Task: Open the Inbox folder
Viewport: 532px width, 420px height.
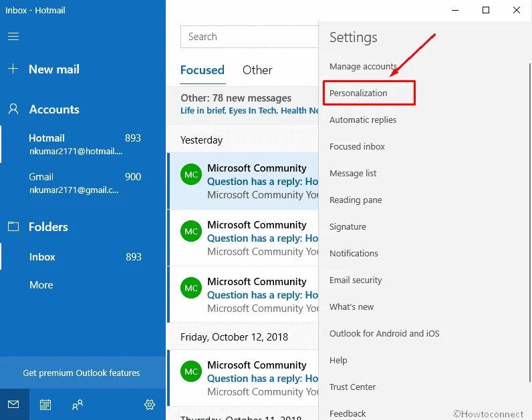Action: pyautogui.click(x=83, y=256)
